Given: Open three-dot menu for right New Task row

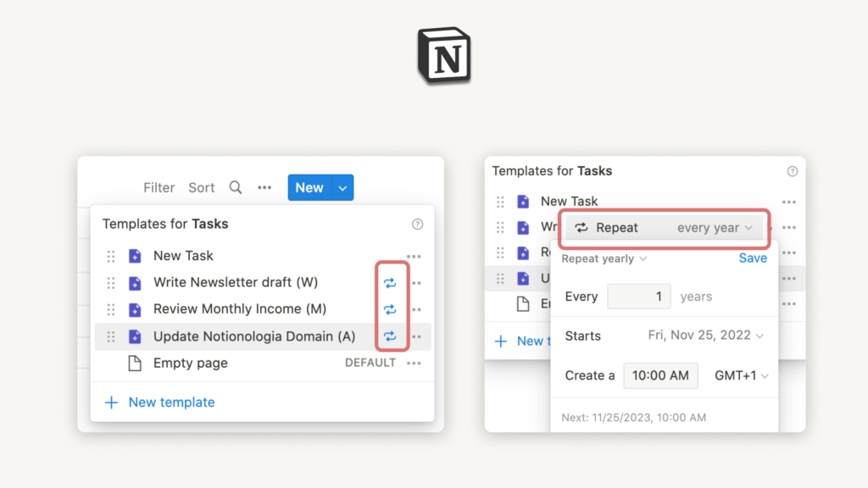Looking at the screenshot, I should click(x=789, y=202).
